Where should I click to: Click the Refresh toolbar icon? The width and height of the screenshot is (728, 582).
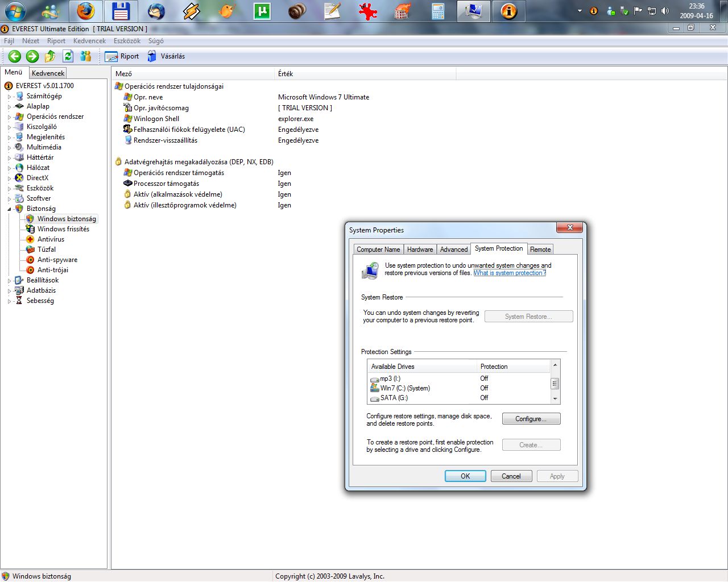(x=68, y=56)
